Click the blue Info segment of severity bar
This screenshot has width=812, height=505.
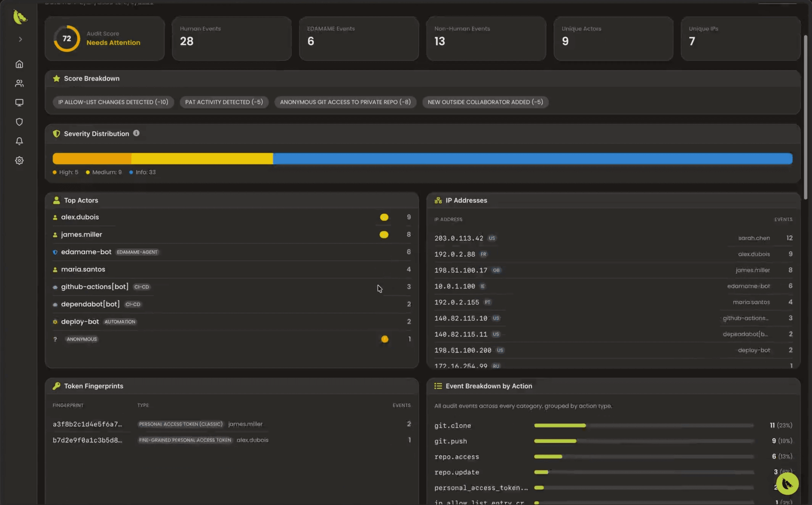532,159
